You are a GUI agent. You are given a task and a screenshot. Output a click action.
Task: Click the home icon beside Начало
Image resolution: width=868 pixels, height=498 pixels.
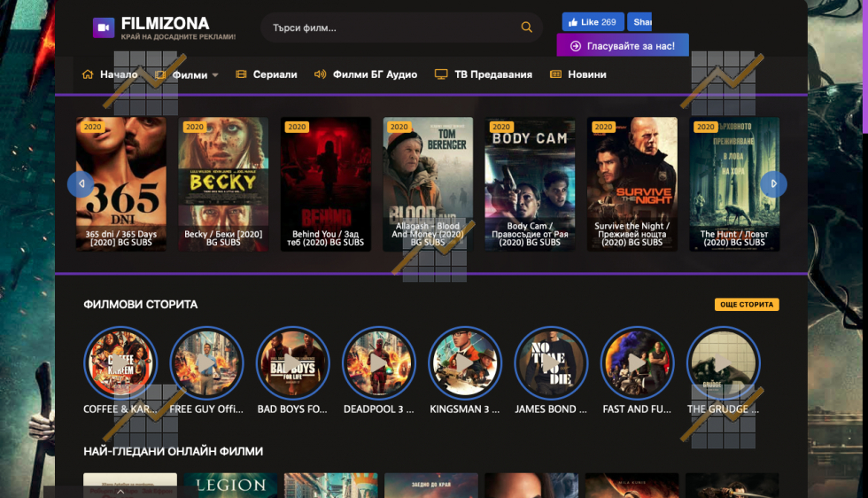pos(88,74)
